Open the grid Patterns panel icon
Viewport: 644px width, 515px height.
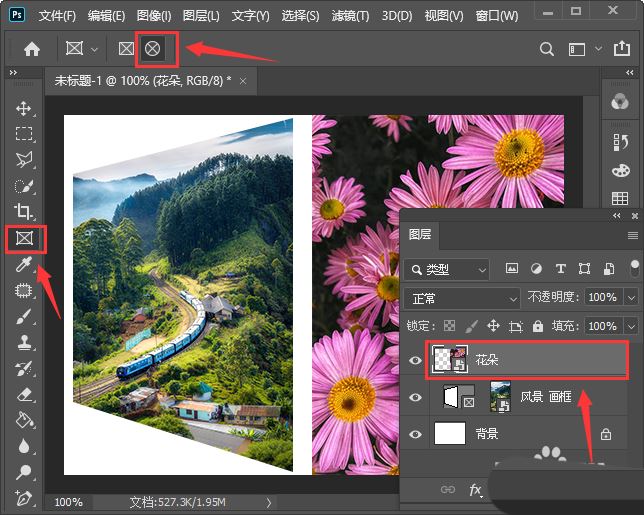620,198
